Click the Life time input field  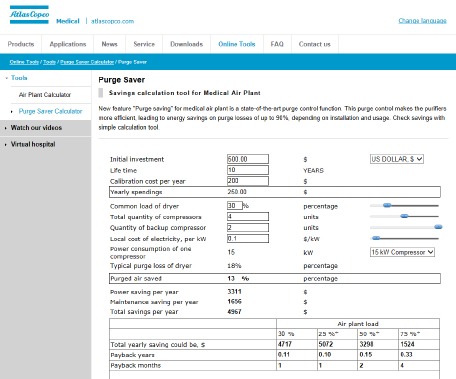tap(248, 170)
